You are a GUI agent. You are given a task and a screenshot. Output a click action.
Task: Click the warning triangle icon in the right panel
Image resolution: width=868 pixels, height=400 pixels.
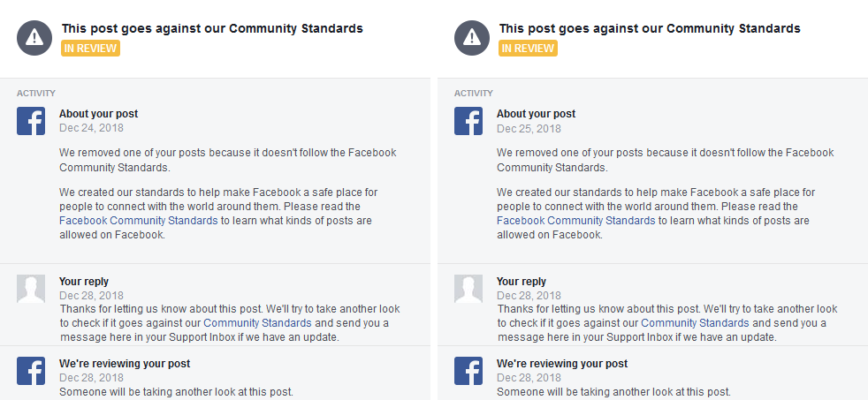[x=471, y=37]
